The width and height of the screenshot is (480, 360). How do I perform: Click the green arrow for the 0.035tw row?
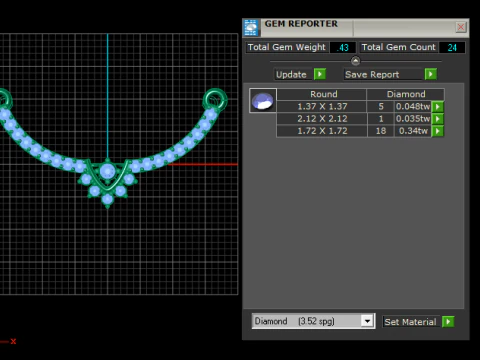(x=438, y=119)
